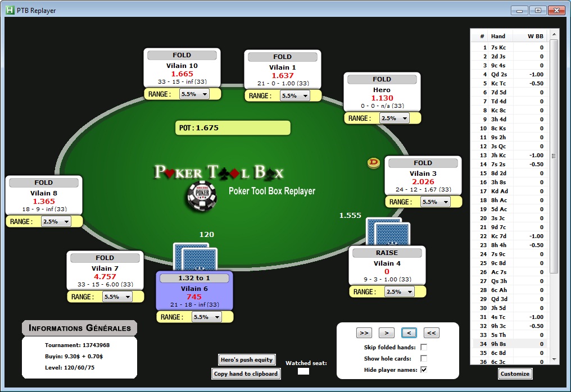Enable Show hole cards checkbox
The image size is (571, 392).
tap(424, 358)
